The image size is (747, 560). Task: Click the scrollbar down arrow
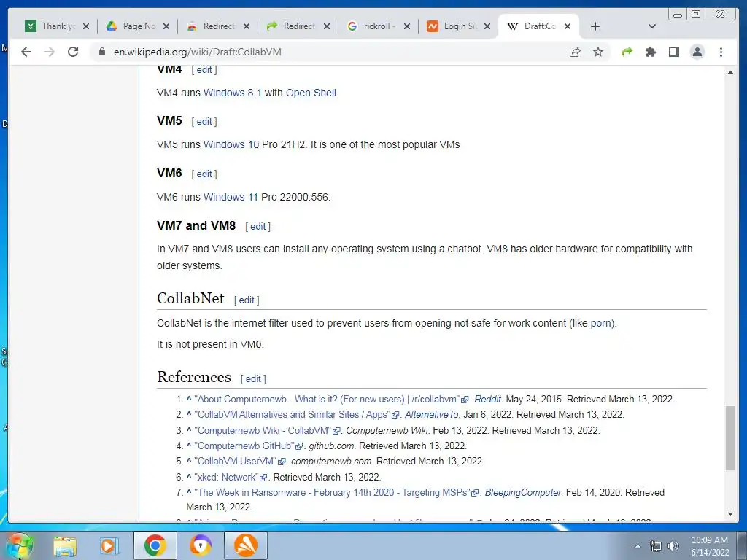pos(730,514)
